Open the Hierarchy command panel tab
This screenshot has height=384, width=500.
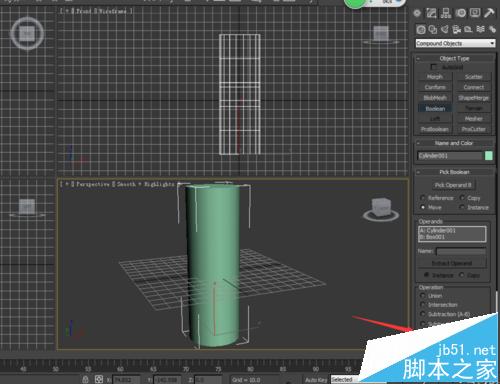click(x=446, y=13)
